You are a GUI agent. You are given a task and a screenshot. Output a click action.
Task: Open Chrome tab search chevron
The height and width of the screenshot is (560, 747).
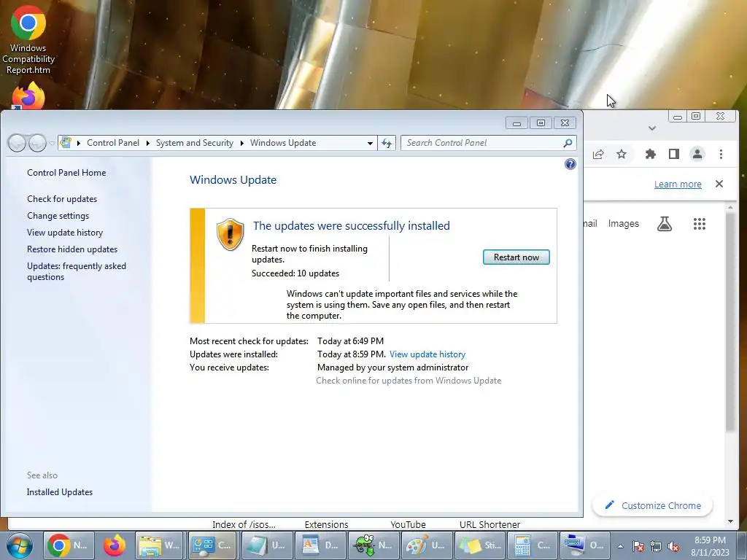pos(652,128)
